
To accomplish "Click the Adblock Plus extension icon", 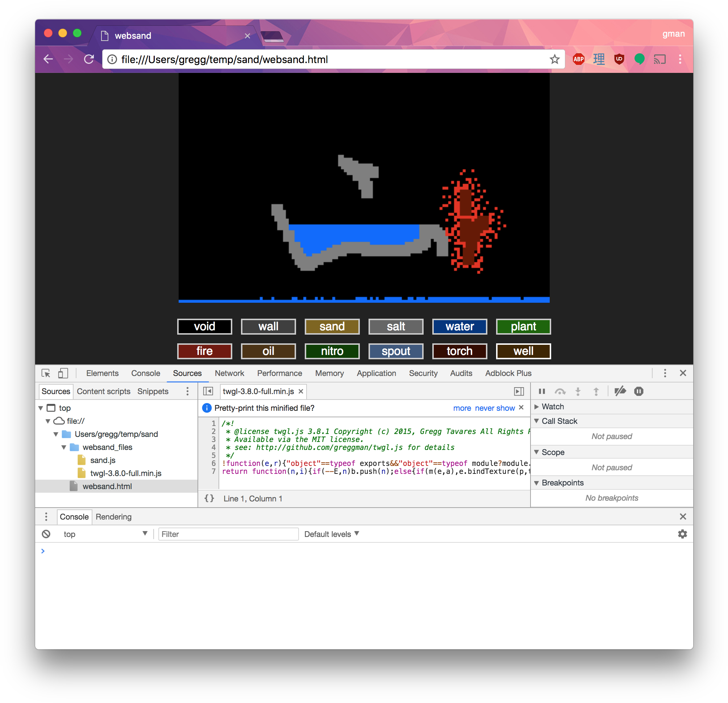I will coord(578,59).
